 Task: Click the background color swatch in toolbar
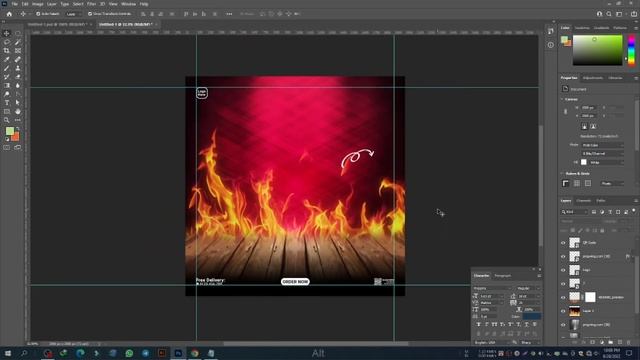click(x=16, y=137)
